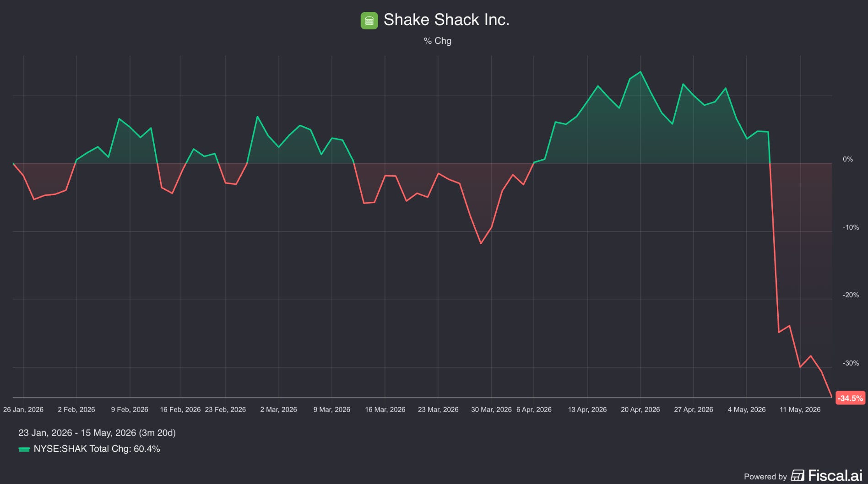Click the 11 May, 2026 axis date
868x484 pixels.
coord(800,409)
